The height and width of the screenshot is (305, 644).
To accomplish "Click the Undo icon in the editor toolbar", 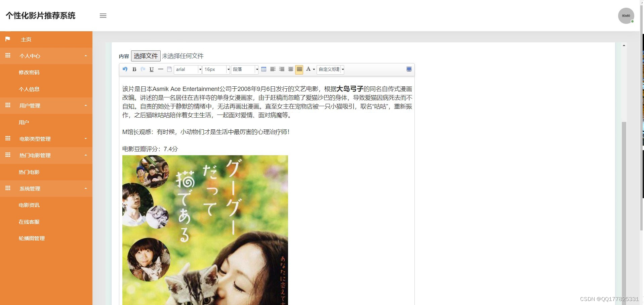I will tap(125, 70).
